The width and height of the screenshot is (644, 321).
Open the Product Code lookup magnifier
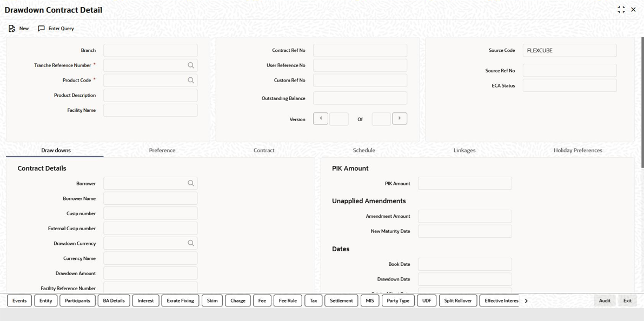click(191, 80)
